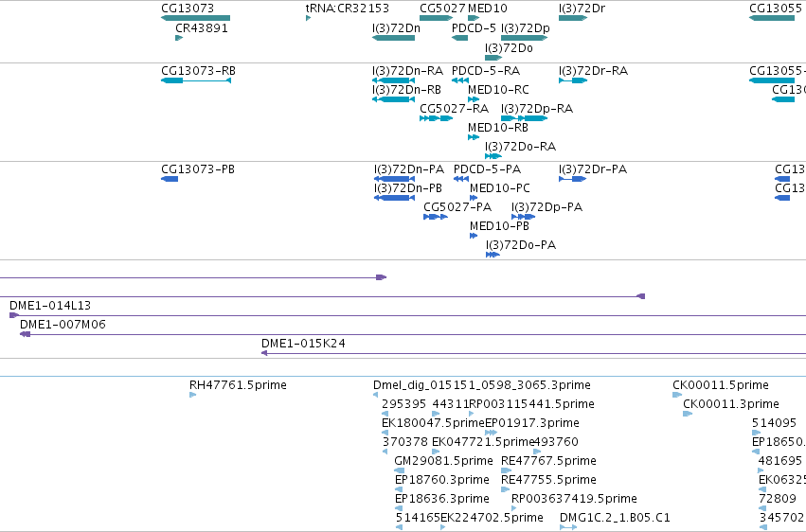Click the DMG1C.2_1.B05.C1 feature

(568, 527)
